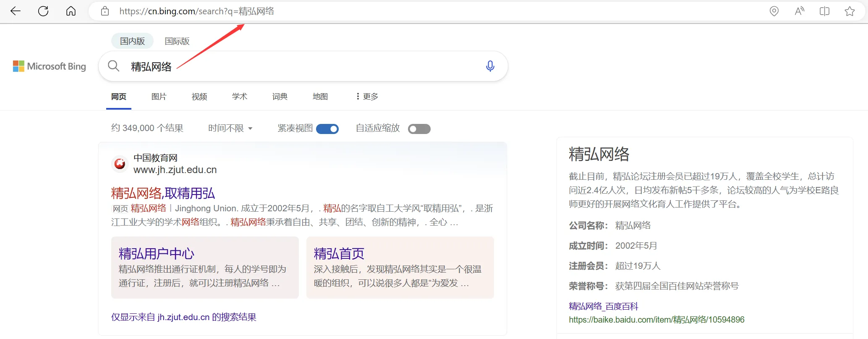The width and height of the screenshot is (868, 339).
Task: Expand the 时间不限 time filter
Action: tap(230, 128)
